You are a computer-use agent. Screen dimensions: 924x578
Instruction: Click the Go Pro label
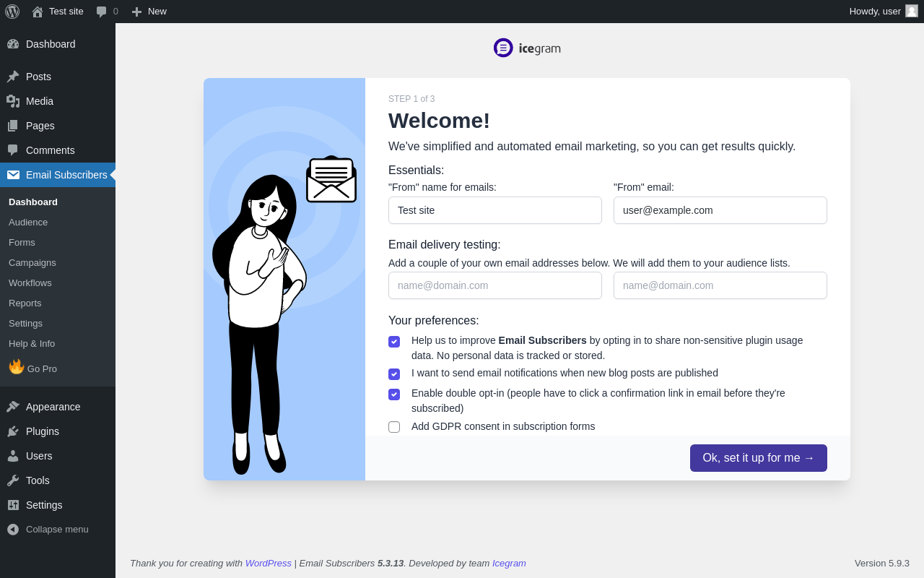coord(42,369)
